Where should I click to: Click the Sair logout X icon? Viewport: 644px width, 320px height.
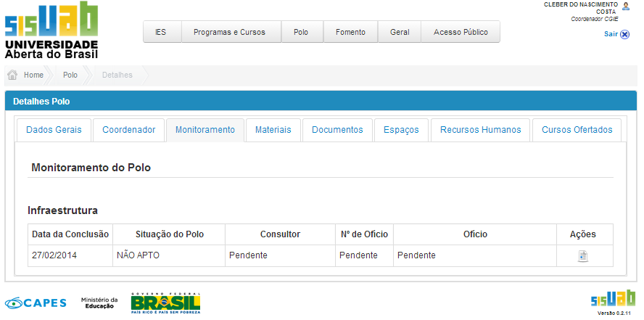[x=625, y=33]
